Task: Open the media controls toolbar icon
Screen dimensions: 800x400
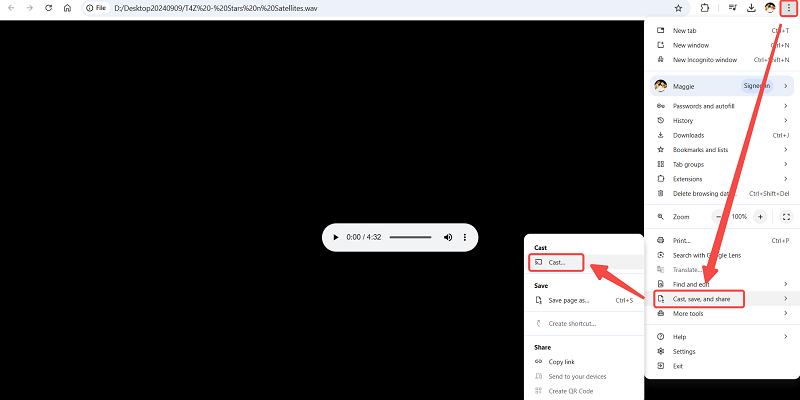Action: 733,8
